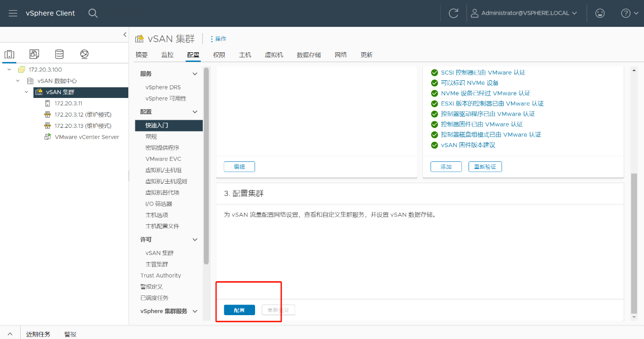Open the 警报 bottom tab

pyautogui.click(x=70, y=334)
